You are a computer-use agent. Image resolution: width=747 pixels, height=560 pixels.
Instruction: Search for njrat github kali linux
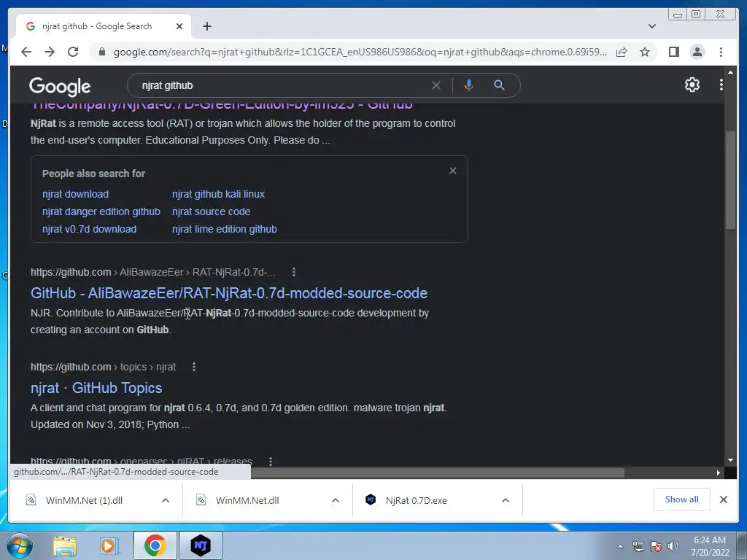(218, 194)
